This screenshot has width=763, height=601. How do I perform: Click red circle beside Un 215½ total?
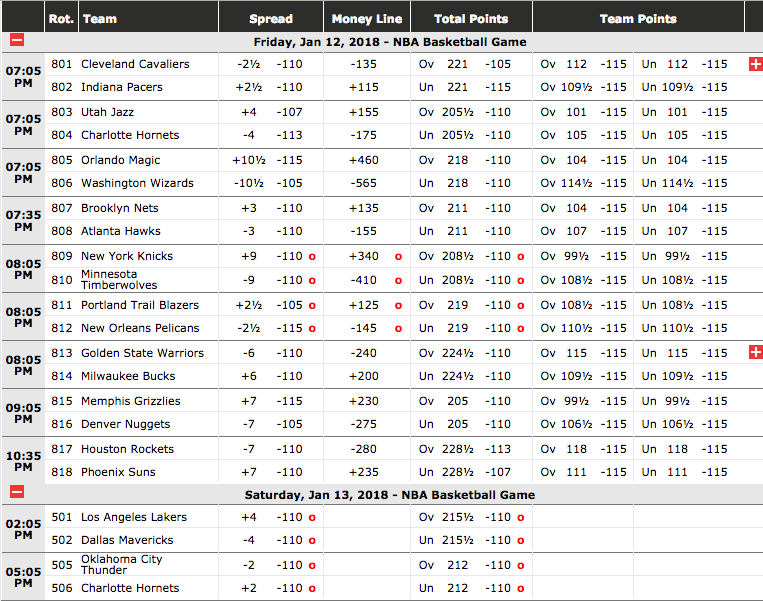click(521, 541)
